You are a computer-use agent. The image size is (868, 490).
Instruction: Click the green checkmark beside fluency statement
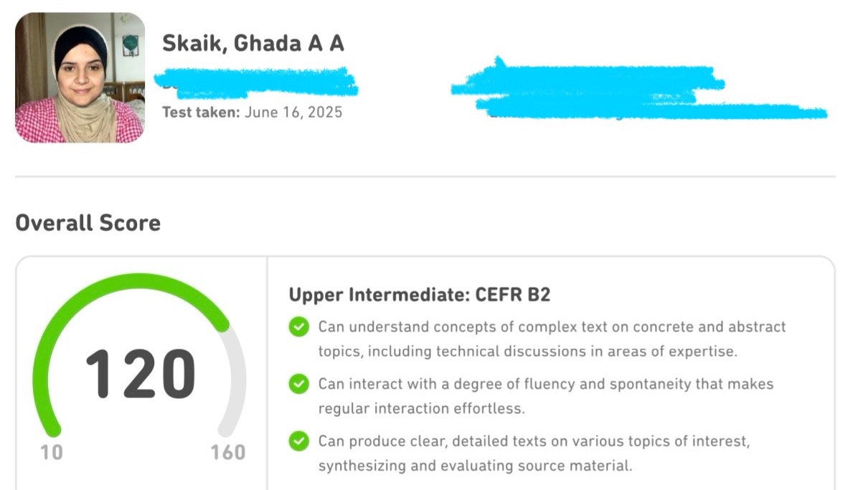[298, 385]
